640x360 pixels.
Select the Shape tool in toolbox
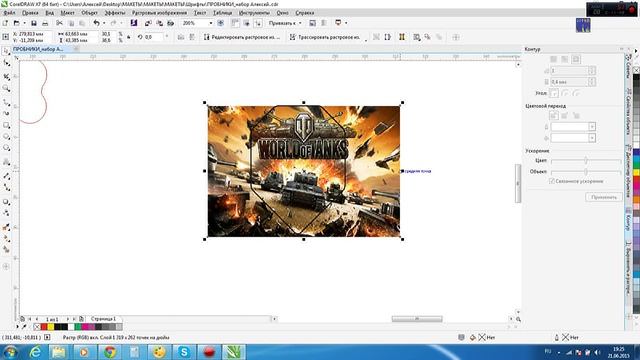tap(6, 63)
